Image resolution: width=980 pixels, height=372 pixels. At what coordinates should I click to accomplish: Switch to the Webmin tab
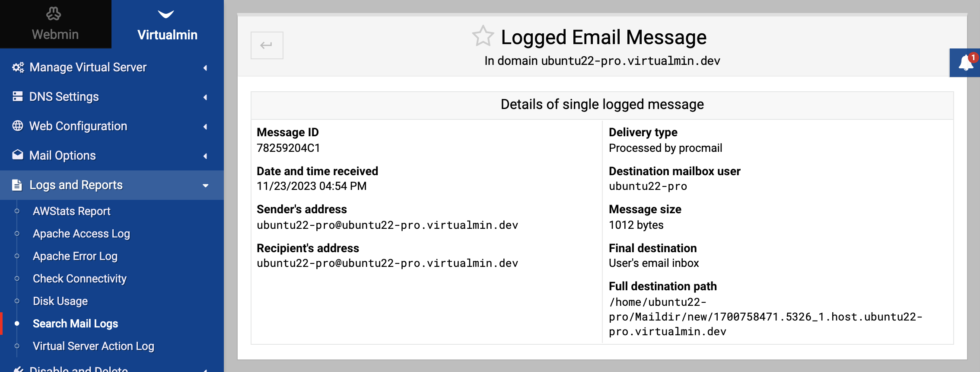point(56,24)
